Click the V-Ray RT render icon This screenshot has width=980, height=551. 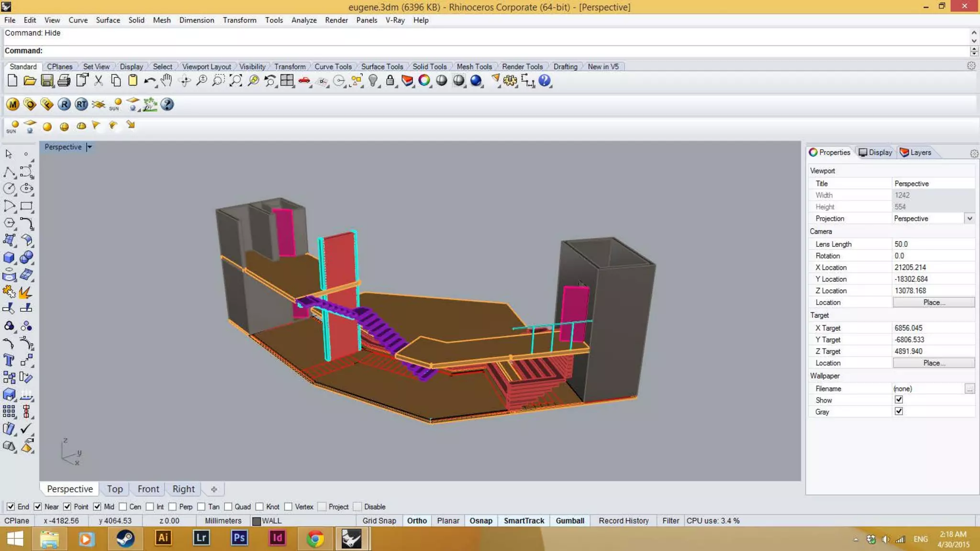click(x=81, y=104)
